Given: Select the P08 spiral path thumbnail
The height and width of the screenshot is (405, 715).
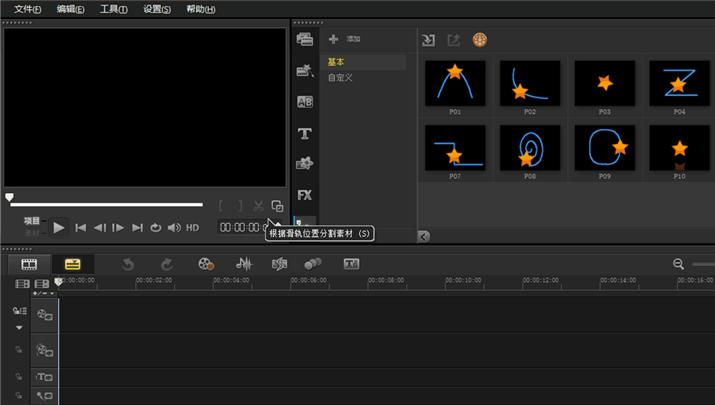Looking at the screenshot, I should (530, 148).
